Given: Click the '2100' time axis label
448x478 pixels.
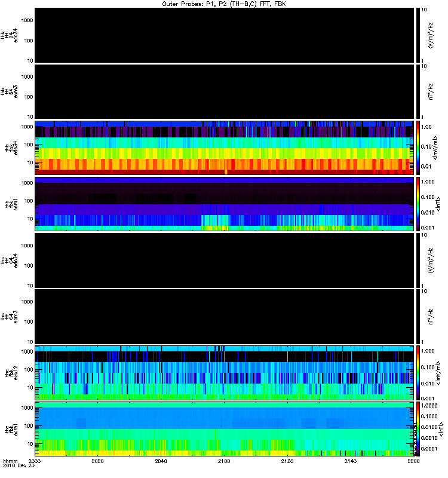Looking at the screenshot, I should point(224,461).
